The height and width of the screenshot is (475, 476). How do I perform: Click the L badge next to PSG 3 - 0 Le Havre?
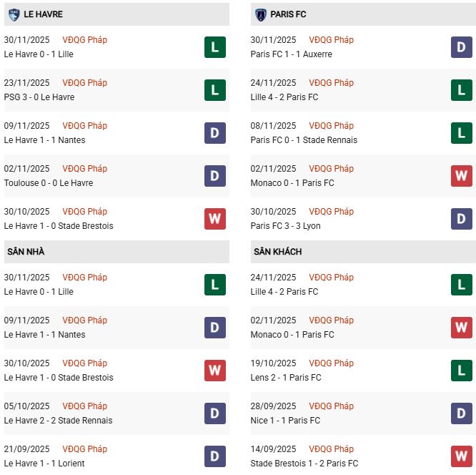pyautogui.click(x=215, y=90)
